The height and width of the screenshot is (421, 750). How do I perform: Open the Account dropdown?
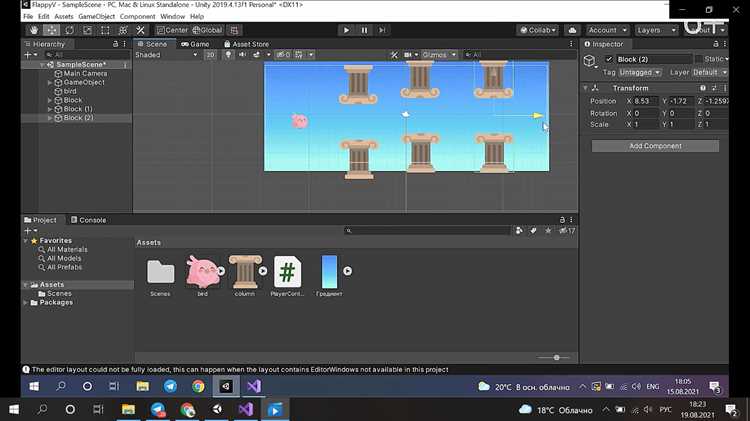607,30
